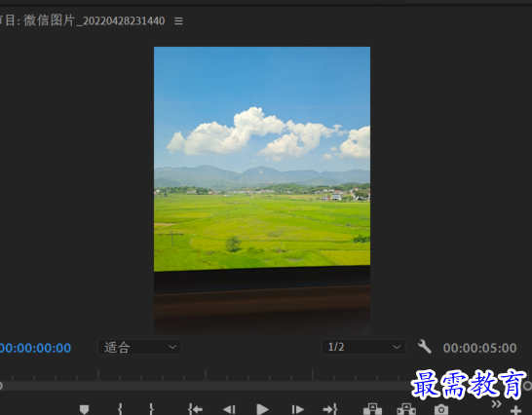Open the playback resolution dropdown showing 1/2
The image size is (532, 415).
(363, 347)
